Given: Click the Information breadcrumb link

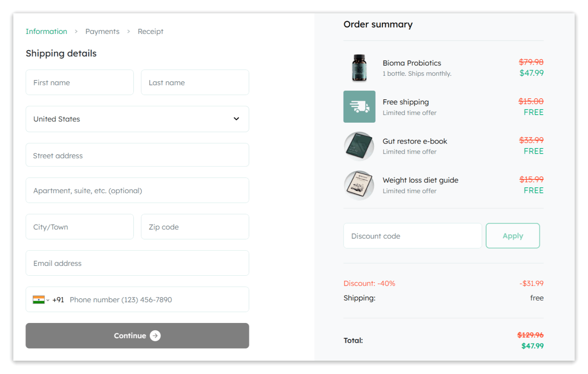Looking at the screenshot, I should click(x=46, y=31).
